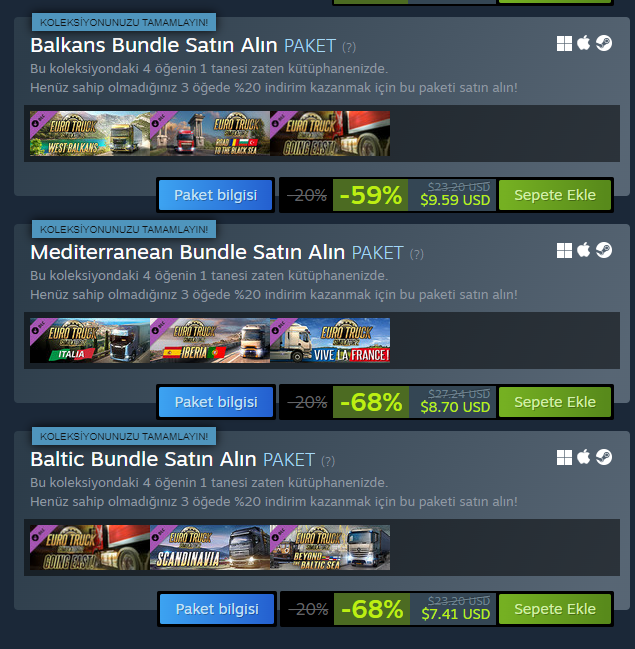Open Paket bilgisi for Baltic Bundle

coord(217,609)
